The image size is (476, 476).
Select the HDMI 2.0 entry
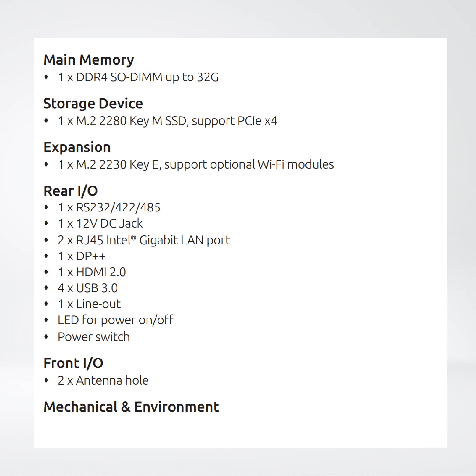click(x=92, y=272)
